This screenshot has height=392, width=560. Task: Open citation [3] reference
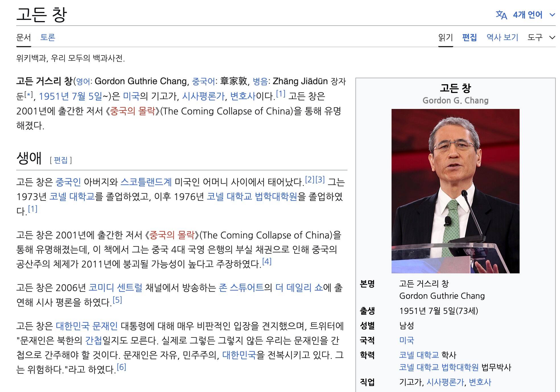[x=320, y=180]
